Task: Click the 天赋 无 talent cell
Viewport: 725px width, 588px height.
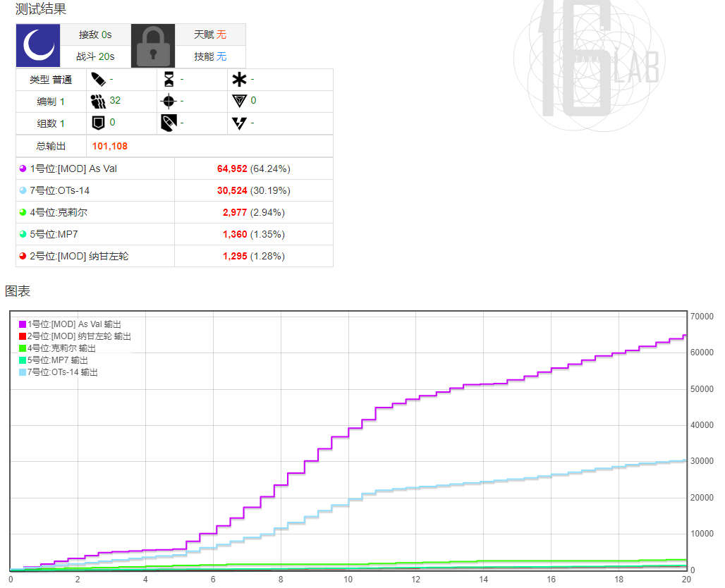Action: click(x=210, y=35)
